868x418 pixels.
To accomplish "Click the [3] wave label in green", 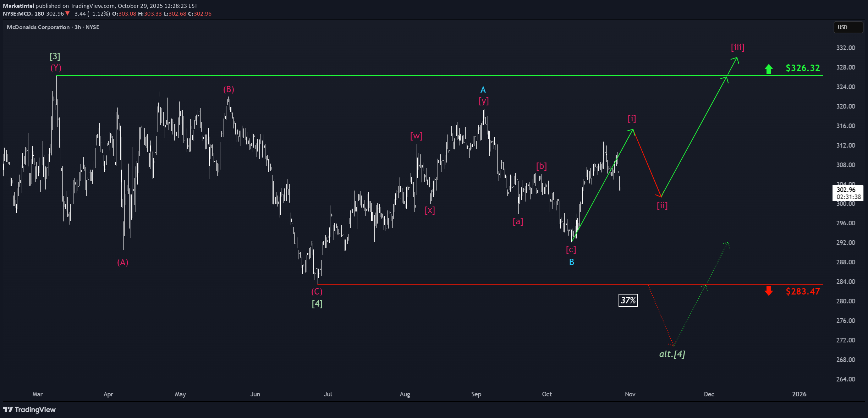I will point(55,56).
